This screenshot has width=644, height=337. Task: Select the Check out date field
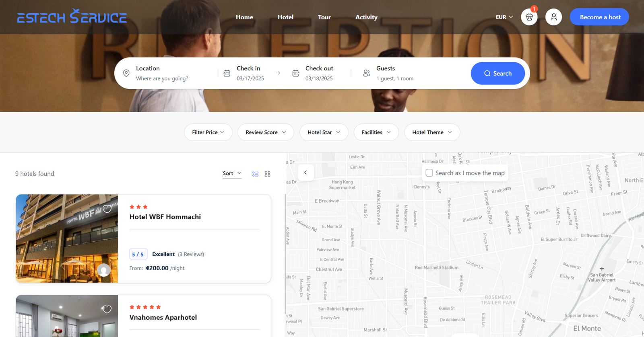(x=319, y=73)
